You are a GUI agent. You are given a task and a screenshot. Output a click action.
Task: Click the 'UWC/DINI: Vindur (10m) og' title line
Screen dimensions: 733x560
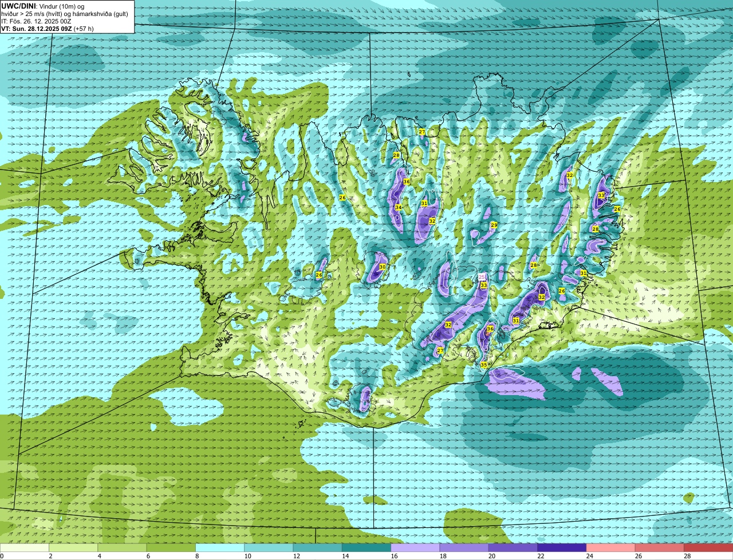(43, 6)
